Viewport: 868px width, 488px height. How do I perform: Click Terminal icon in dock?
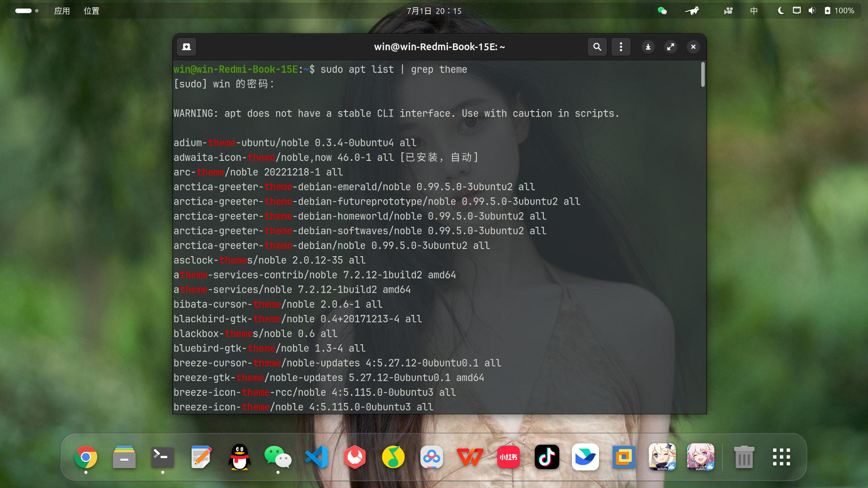[163, 457]
